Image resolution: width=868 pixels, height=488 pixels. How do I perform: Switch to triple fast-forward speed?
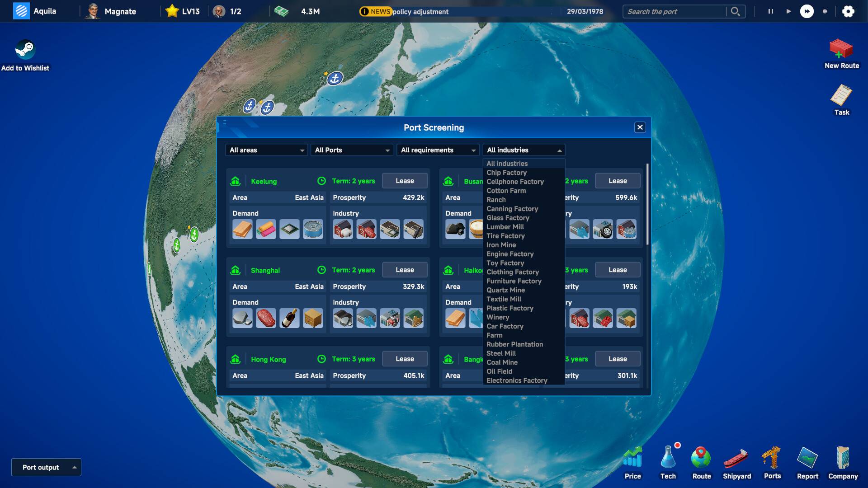coord(825,11)
